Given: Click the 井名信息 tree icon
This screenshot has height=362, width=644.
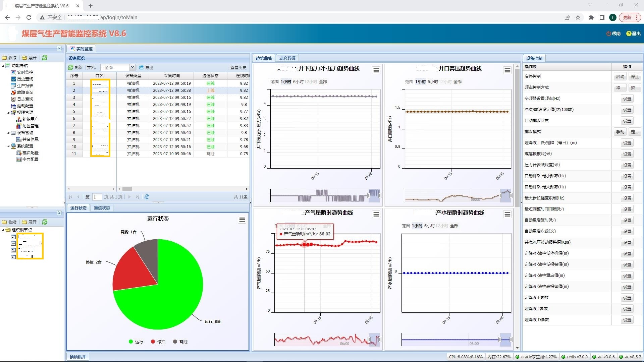Looking at the screenshot, I should [x=19, y=139].
